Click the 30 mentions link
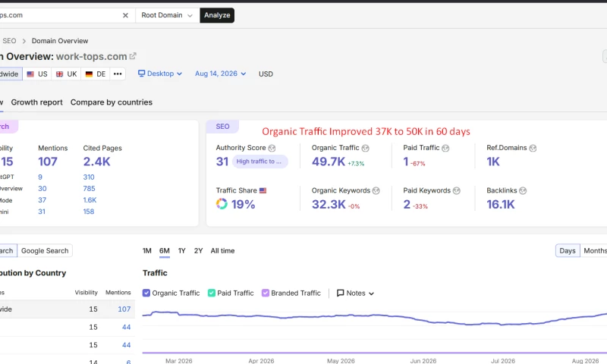Viewport: 607px width, 364px height. (42, 189)
